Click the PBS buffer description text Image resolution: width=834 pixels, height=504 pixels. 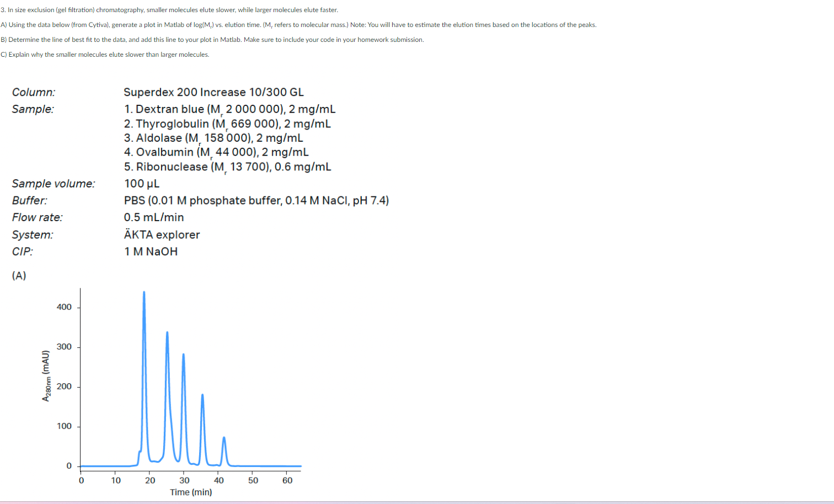pyautogui.click(x=257, y=200)
